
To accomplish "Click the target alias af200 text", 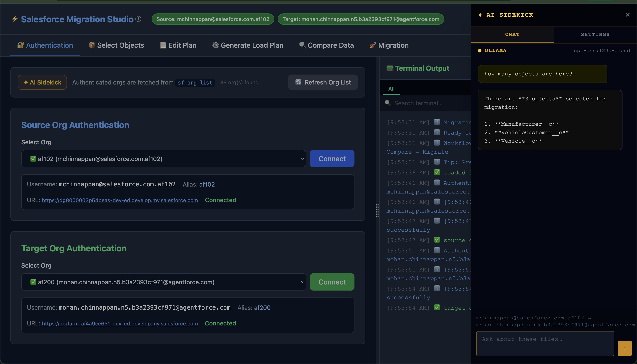I will pyautogui.click(x=262, y=307).
